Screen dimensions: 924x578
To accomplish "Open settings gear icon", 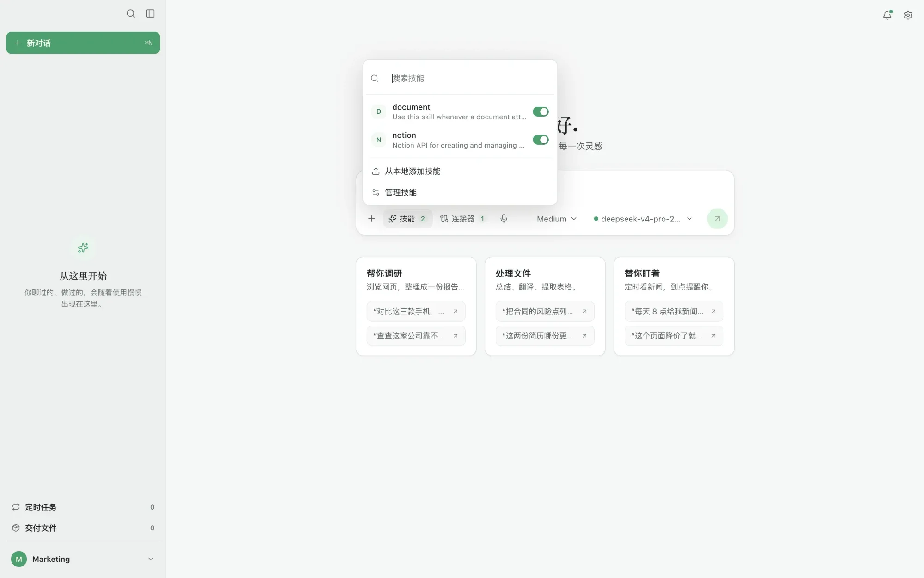I will [x=908, y=15].
